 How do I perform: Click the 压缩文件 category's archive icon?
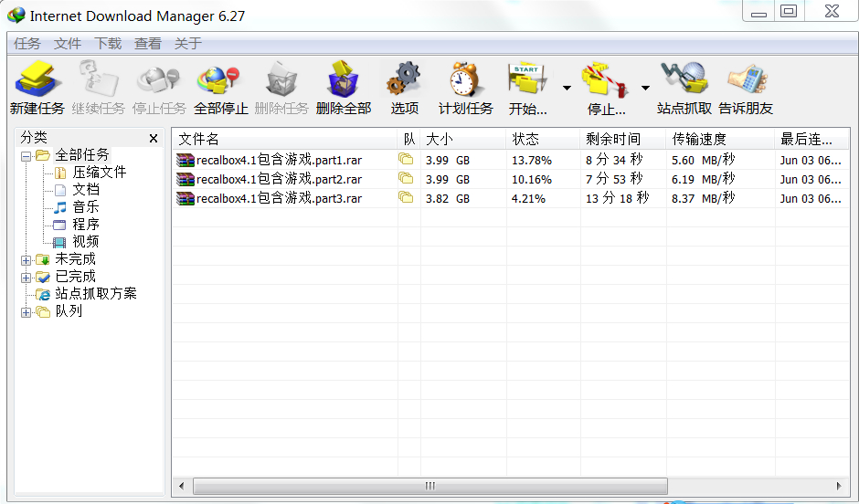[x=60, y=173]
